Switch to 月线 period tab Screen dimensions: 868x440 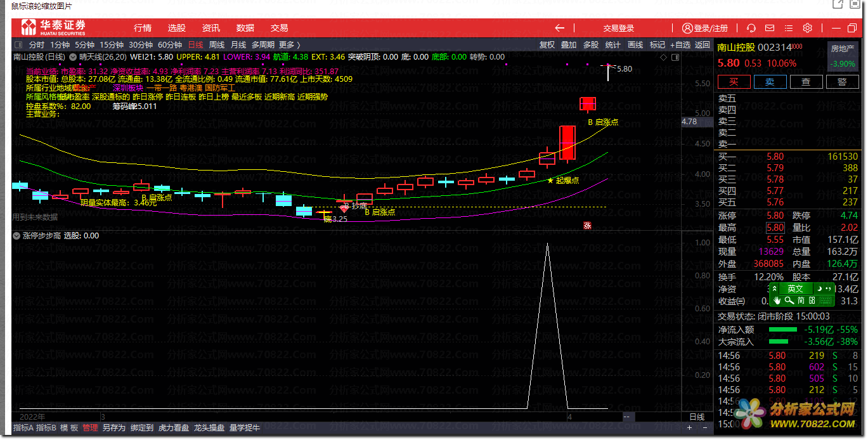pyautogui.click(x=238, y=45)
